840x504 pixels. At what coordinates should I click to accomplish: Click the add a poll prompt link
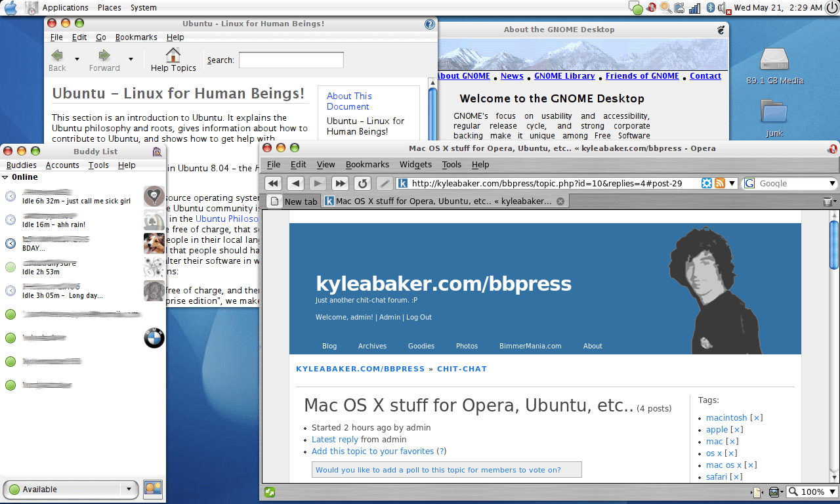pyautogui.click(x=438, y=470)
